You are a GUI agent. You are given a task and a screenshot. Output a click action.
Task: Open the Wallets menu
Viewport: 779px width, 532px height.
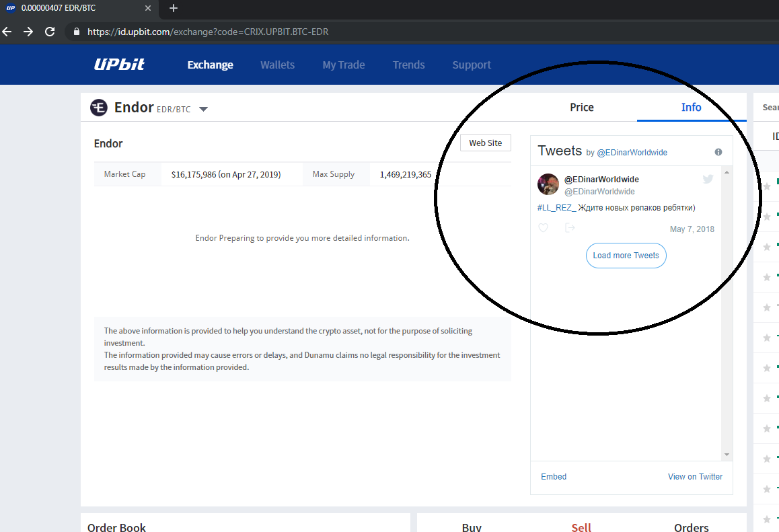pyautogui.click(x=278, y=65)
